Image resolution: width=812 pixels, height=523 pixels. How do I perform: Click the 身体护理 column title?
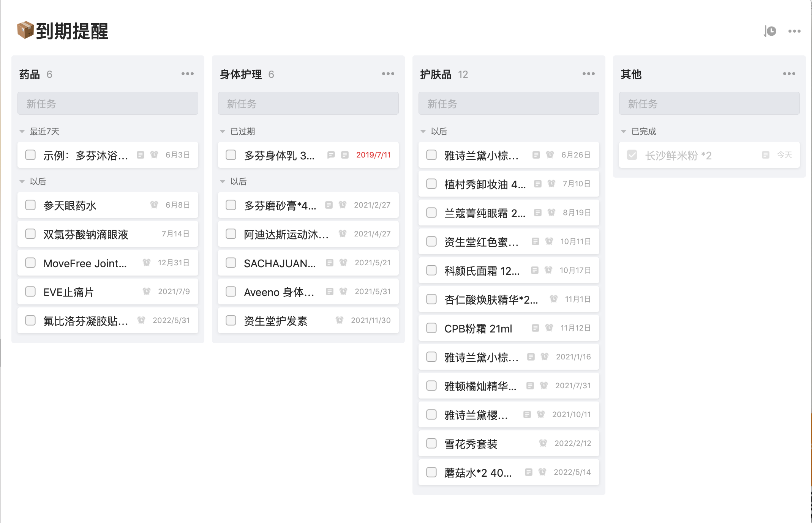pyautogui.click(x=241, y=74)
